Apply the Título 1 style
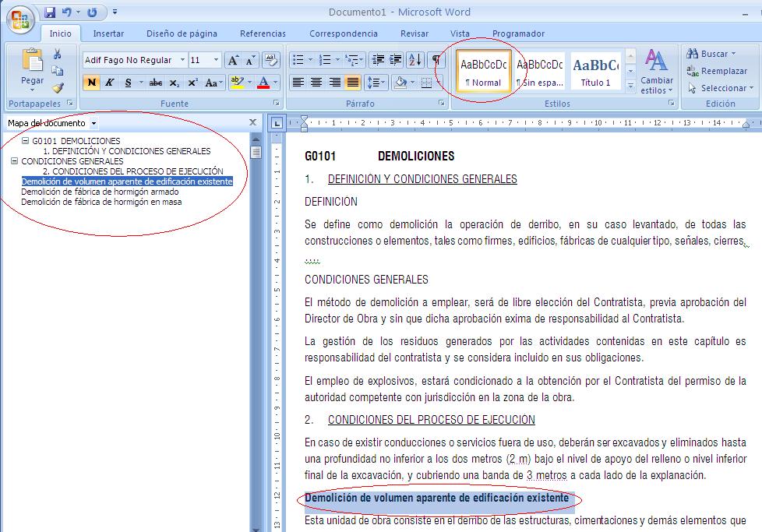The height and width of the screenshot is (532, 762). 596,71
